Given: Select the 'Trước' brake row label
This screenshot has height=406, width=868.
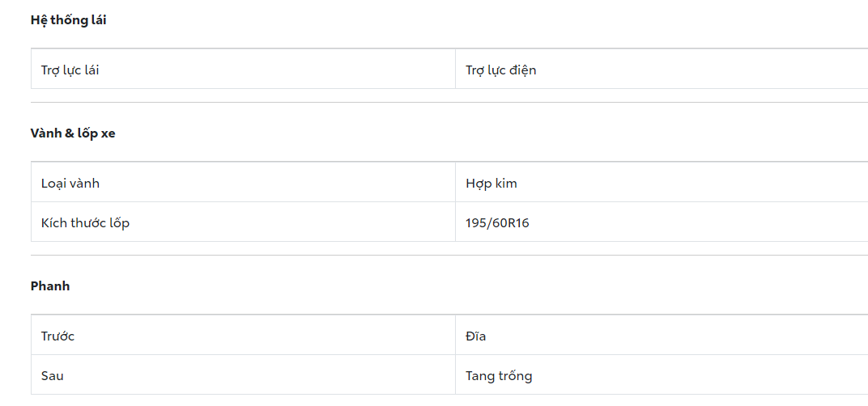Looking at the screenshot, I should tap(57, 336).
